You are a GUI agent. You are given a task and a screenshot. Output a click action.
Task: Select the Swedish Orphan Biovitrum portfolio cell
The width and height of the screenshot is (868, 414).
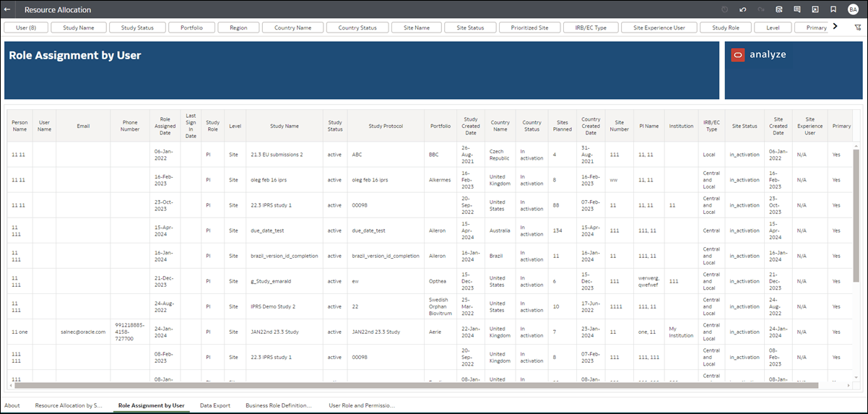coord(440,306)
